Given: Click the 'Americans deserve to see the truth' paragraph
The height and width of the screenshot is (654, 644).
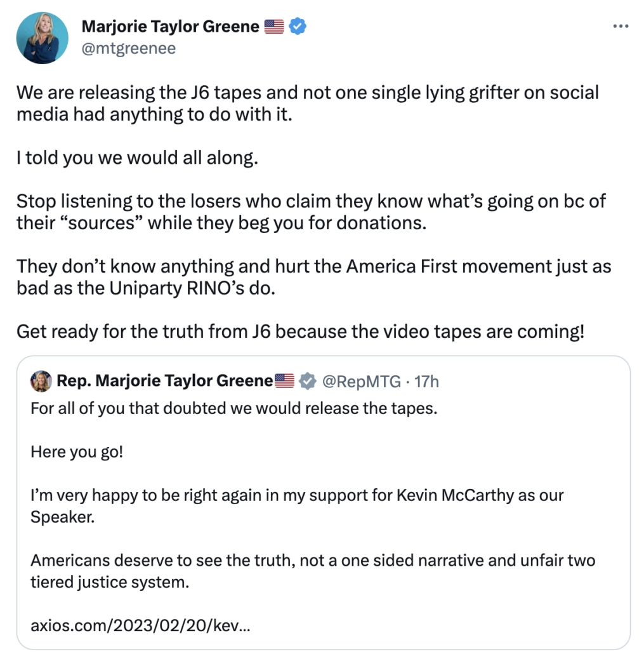Looking at the screenshot, I should (312, 571).
